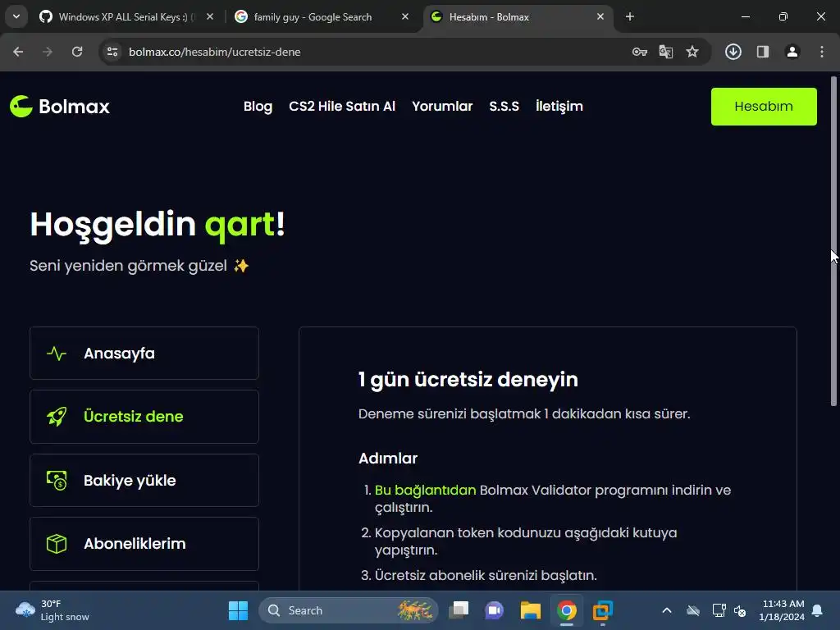The image size is (840, 630).
Task: Open the notifications bell icon
Action: tap(818, 610)
